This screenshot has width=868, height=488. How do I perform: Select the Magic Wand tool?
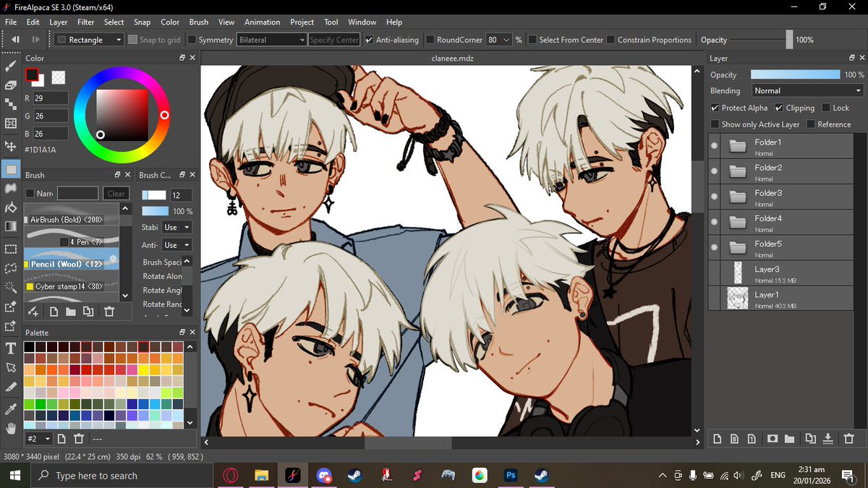click(11, 288)
